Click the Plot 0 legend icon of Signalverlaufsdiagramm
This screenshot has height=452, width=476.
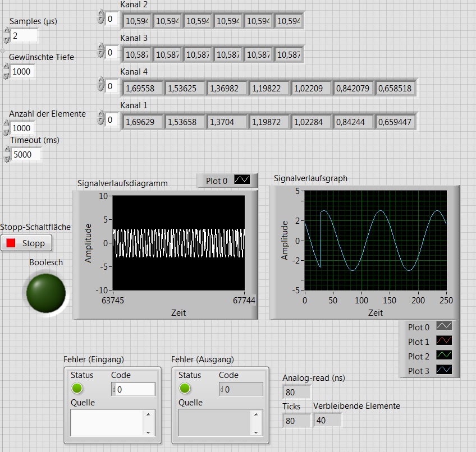(242, 180)
